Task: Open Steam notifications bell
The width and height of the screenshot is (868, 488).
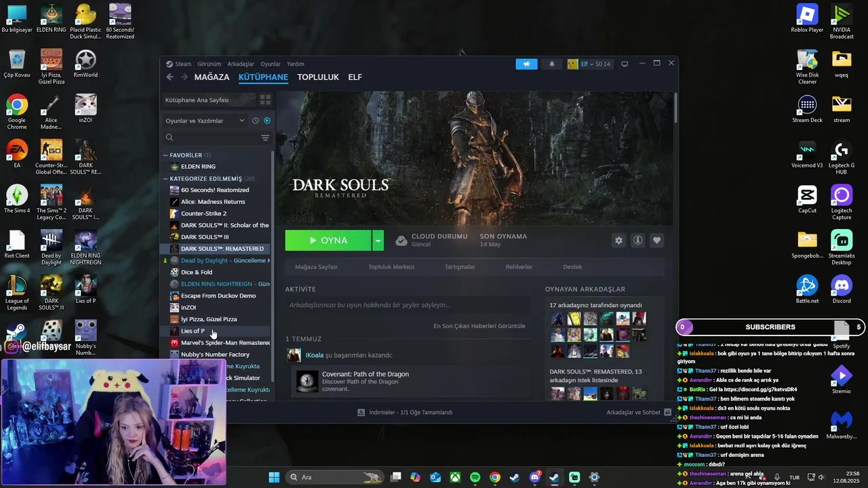Action: pos(551,64)
